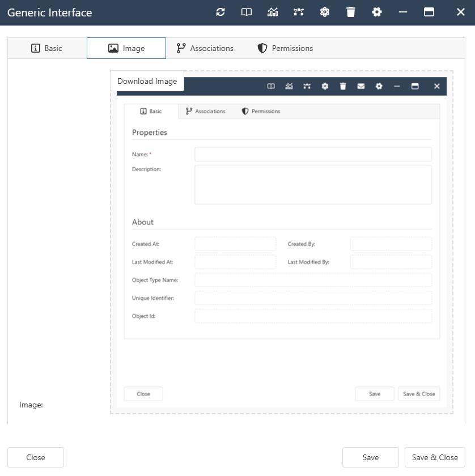Click the refresh icon in the main toolbar
Viewport: 475px width, 476px height.
click(x=220, y=12)
